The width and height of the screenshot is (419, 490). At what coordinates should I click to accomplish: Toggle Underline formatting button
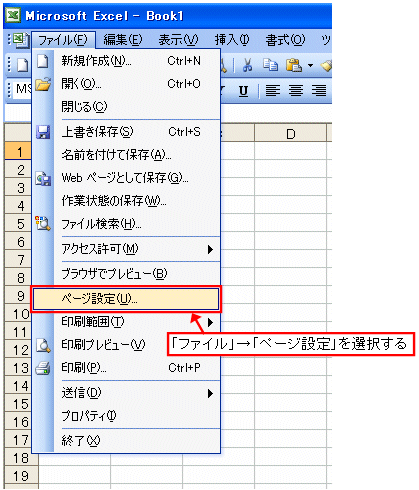[x=244, y=91]
